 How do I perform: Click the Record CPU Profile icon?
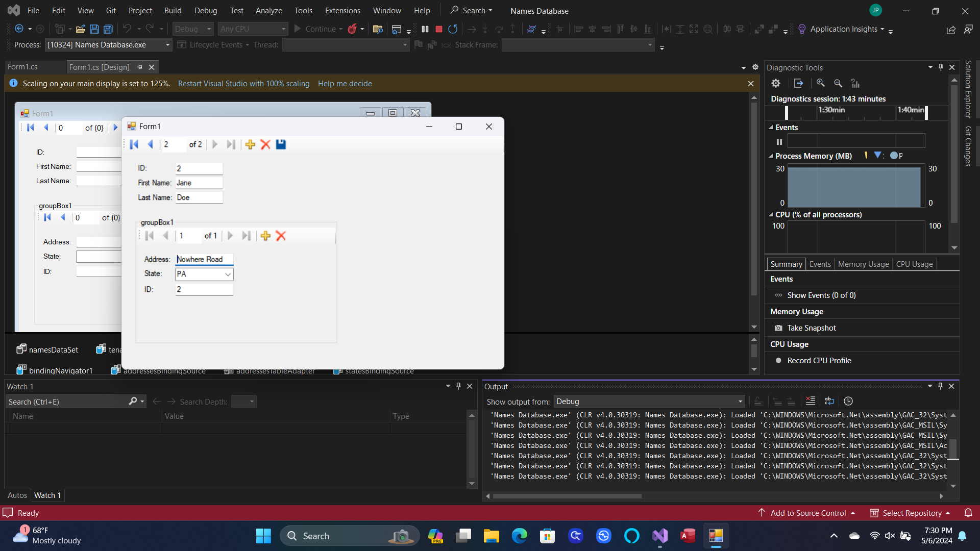coord(779,360)
